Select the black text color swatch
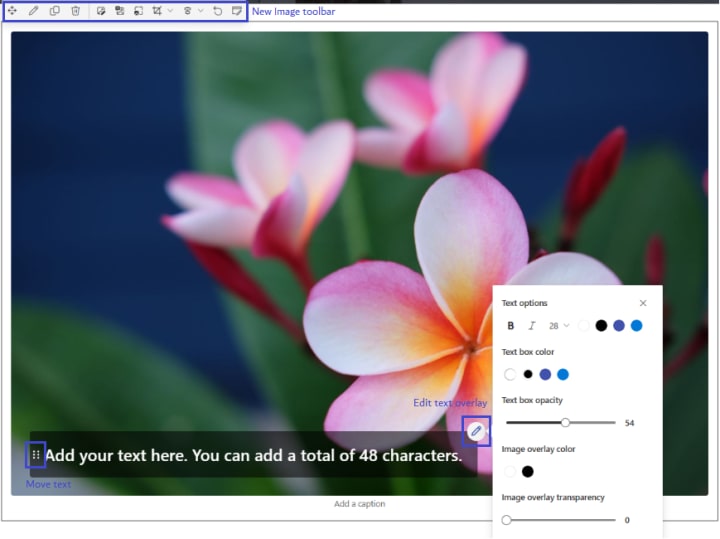Image resolution: width=720 pixels, height=539 pixels. tap(601, 326)
